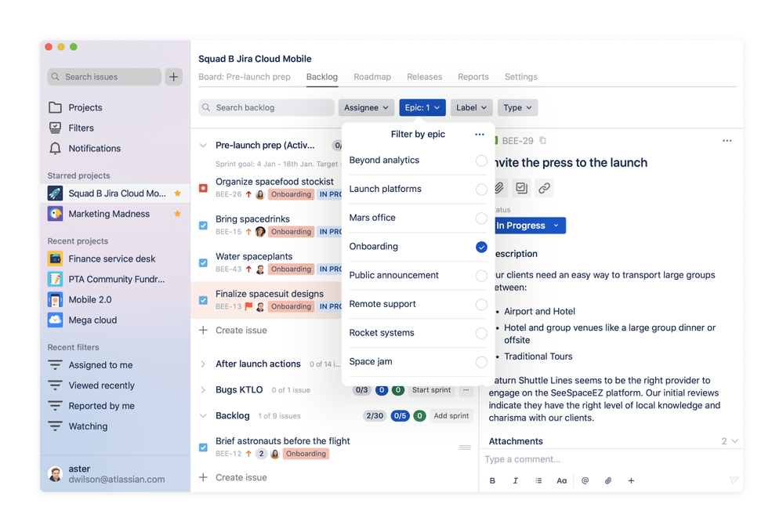Apply the Assigned to me filter
This screenshot has height=532, width=783.
(100, 365)
